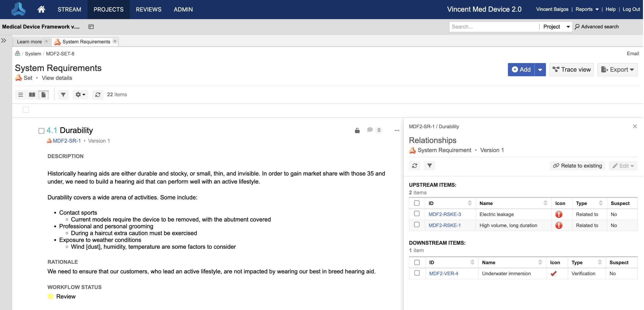Refresh the Relationships panel
644x310 pixels.
click(414, 166)
